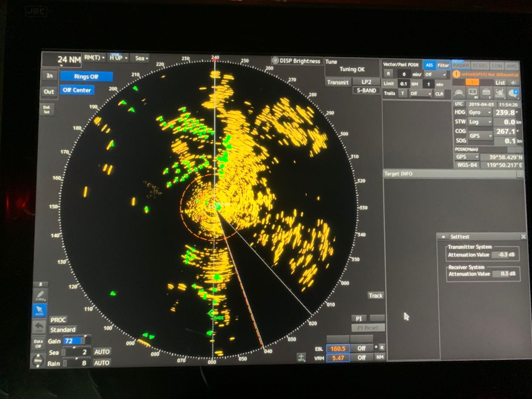
Task: Toggle the Rings Off button
Action: point(86,76)
